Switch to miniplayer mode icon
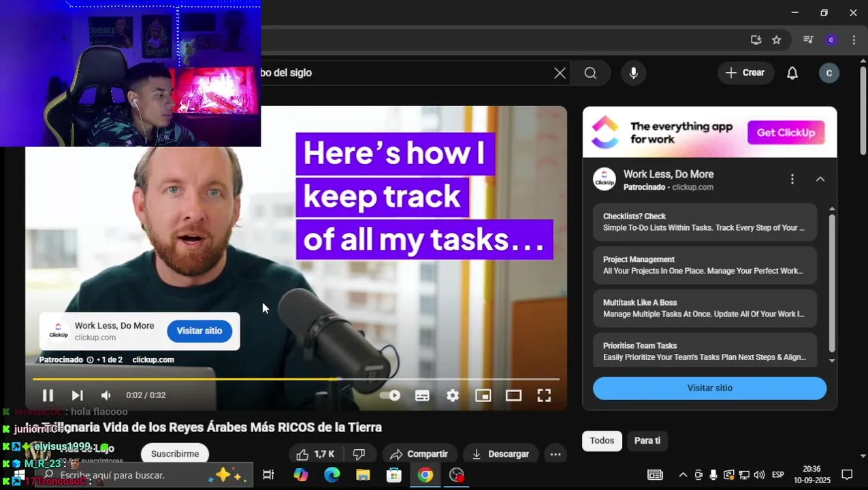868x490 pixels. 483,395
